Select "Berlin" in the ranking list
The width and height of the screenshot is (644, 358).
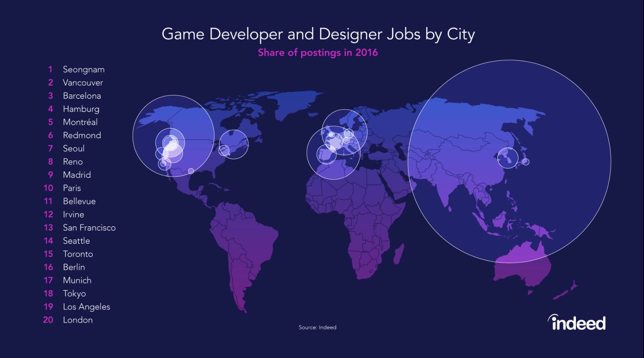(74, 267)
